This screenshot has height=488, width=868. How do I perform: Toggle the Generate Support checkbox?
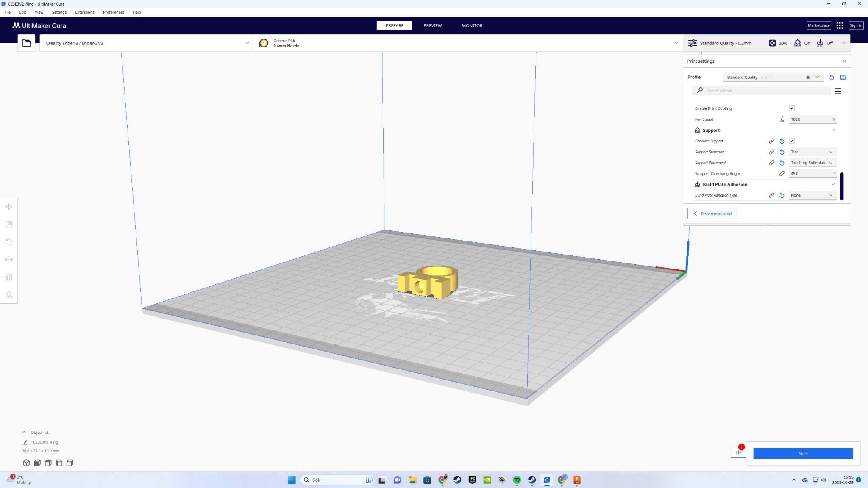792,141
